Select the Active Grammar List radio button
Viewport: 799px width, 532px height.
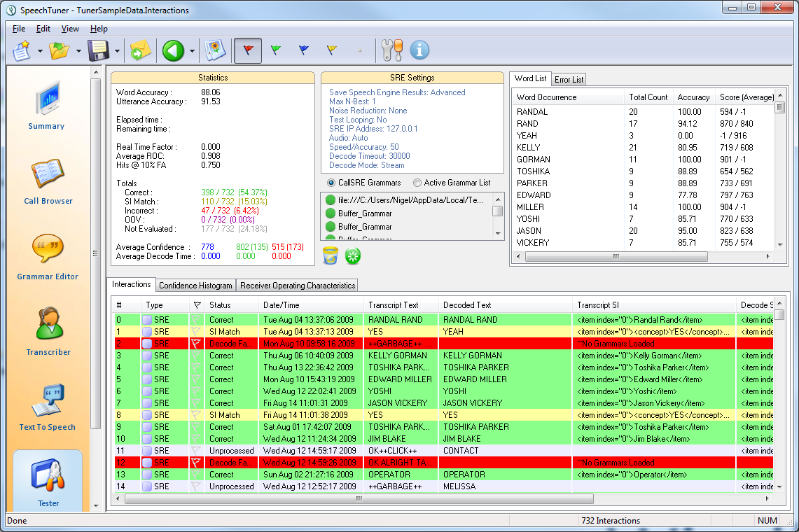417,183
